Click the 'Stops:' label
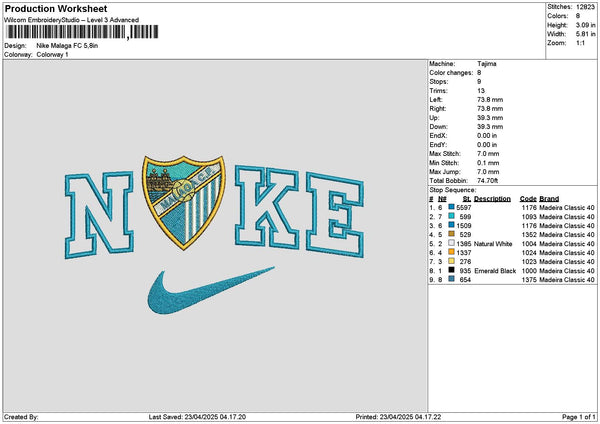600x424 pixels. tap(439, 82)
